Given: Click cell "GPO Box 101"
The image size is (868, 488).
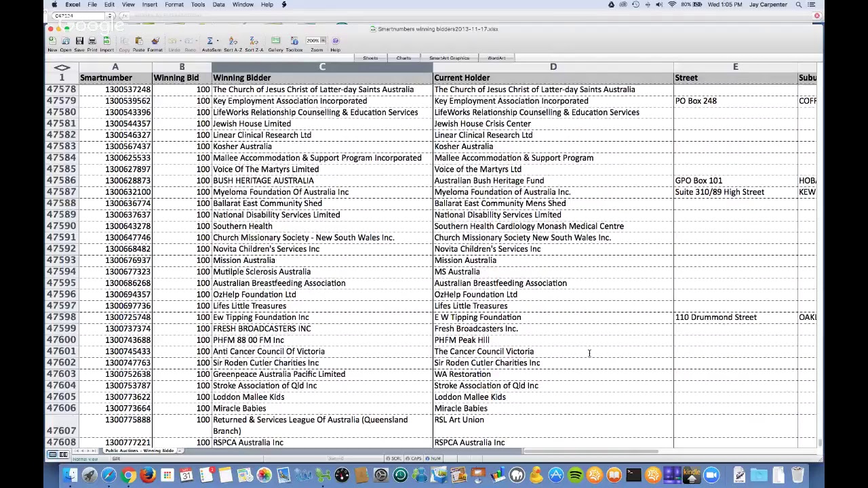Looking at the screenshot, I should (x=735, y=180).
